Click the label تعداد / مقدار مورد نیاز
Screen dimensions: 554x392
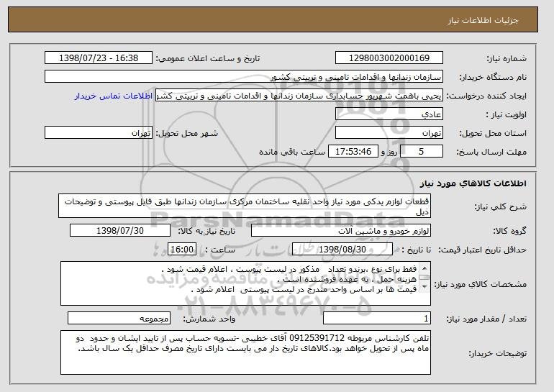(x=486, y=319)
